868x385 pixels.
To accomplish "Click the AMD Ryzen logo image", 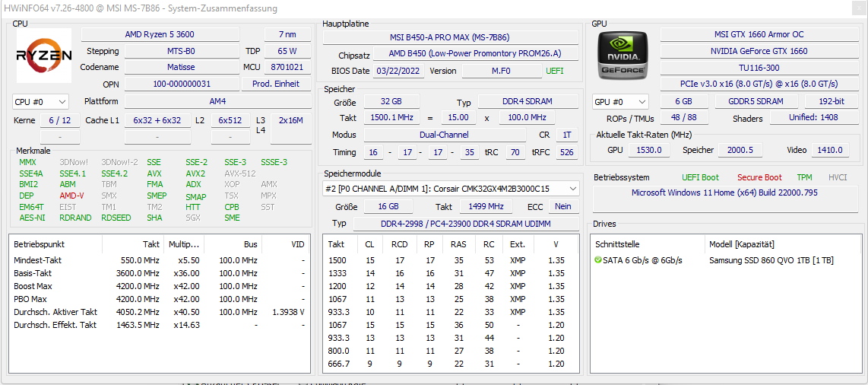I will [44, 56].
